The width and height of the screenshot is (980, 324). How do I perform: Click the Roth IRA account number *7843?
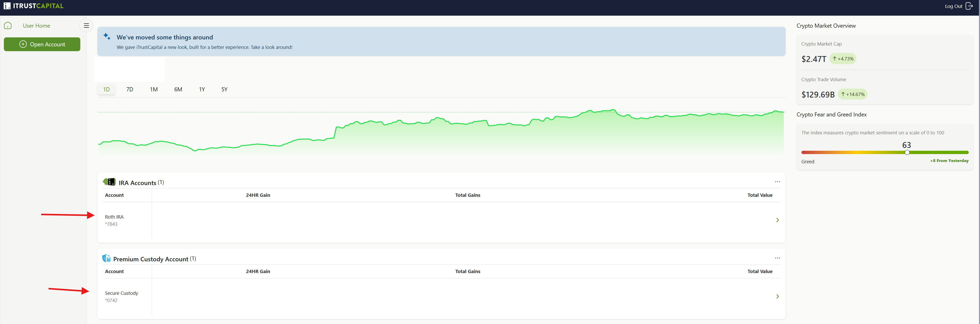[111, 224]
